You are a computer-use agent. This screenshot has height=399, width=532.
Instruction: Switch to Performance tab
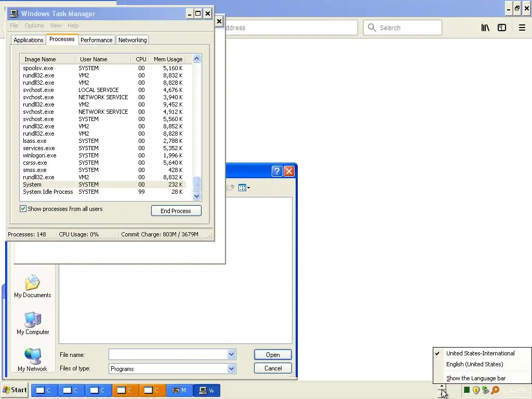(96, 40)
